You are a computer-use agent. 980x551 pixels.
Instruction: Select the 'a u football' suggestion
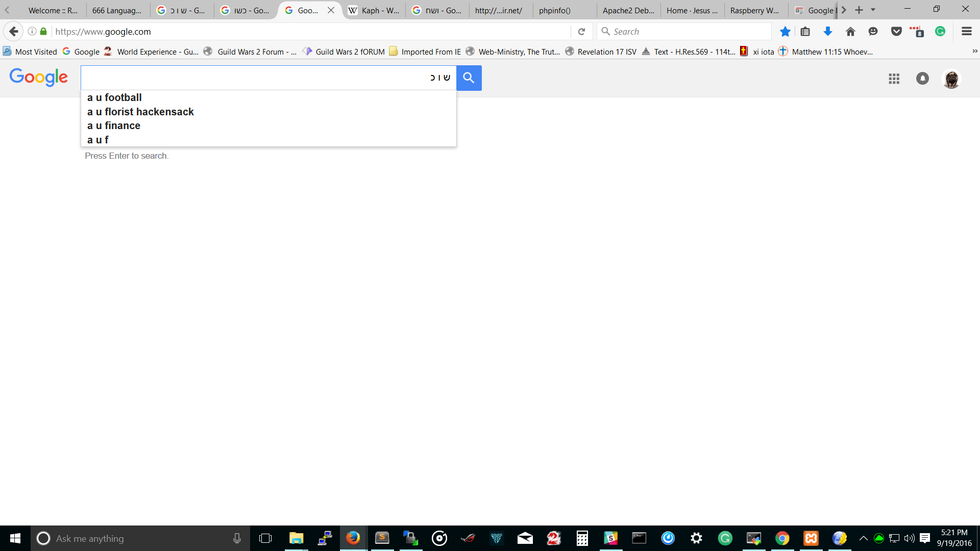pos(115,97)
